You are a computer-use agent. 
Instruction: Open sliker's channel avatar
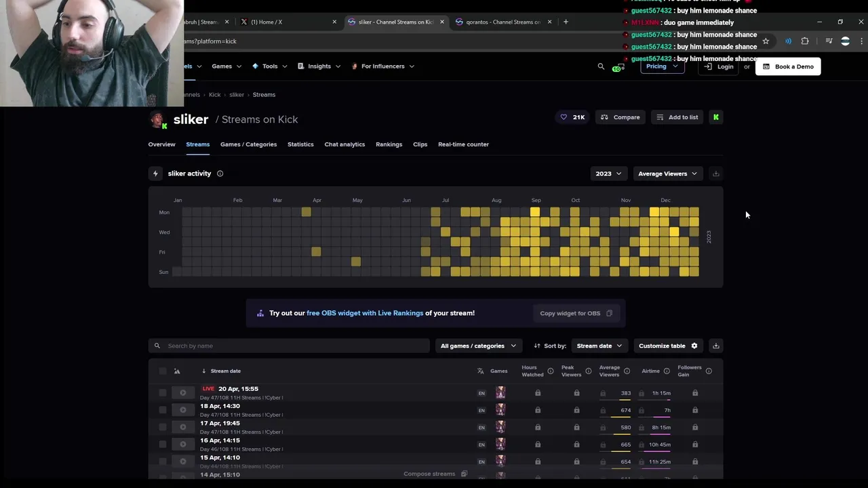coord(158,119)
